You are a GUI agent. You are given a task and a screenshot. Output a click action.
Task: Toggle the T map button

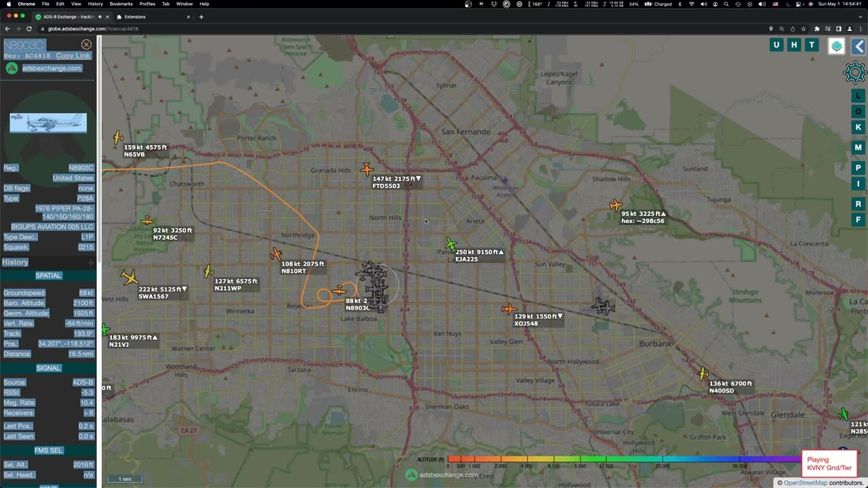pos(812,45)
